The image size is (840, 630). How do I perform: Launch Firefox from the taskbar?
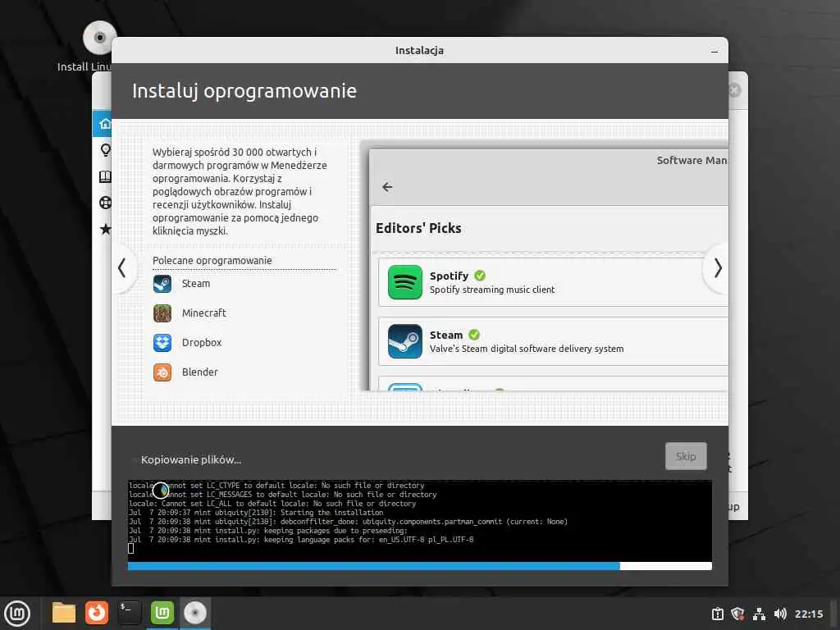coord(97,613)
